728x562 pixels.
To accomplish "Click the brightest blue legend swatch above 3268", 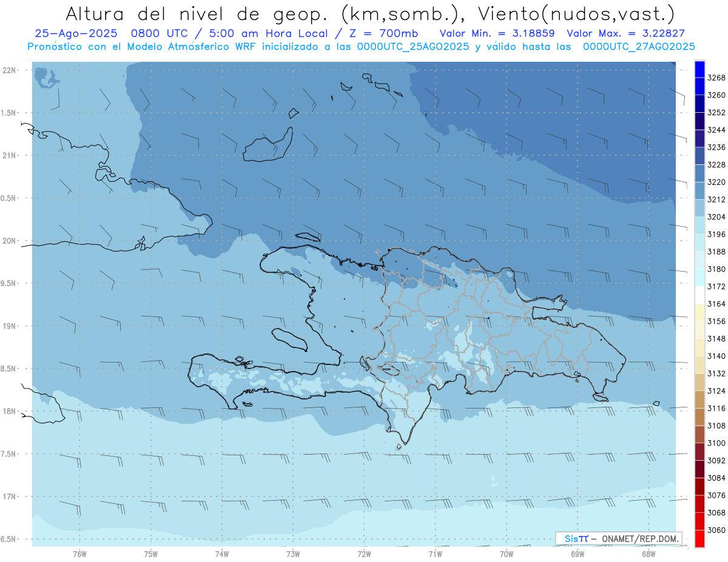I will (x=699, y=69).
